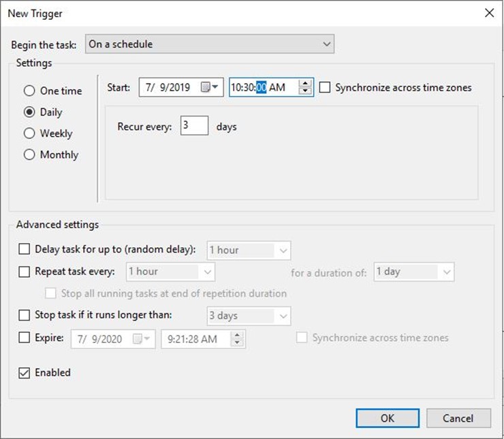
Task: Open the Start date calendar picker
Action: 209,87
